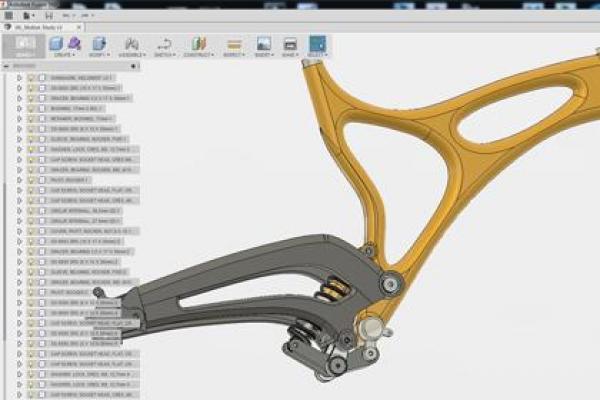The image size is (600, 400).
Task: Select the Construct plane icon
Action: coord(198,45)
